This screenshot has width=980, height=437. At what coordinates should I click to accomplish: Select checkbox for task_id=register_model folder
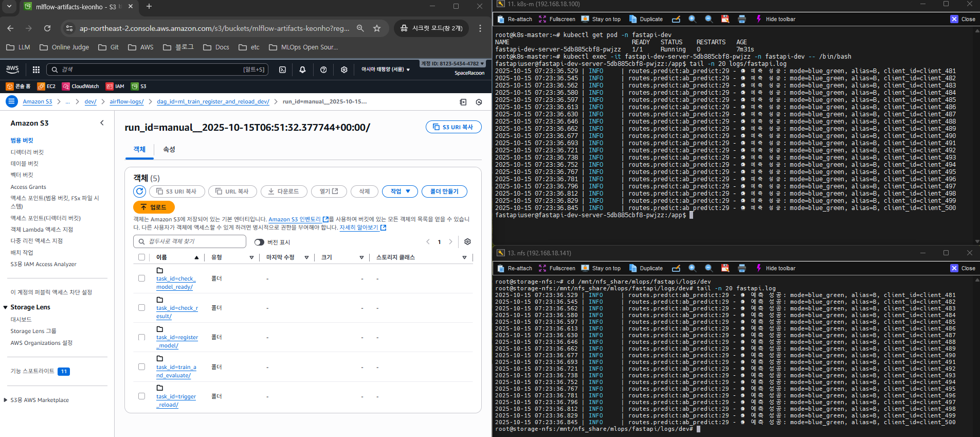pyautogui.click(x=141, y=337)
